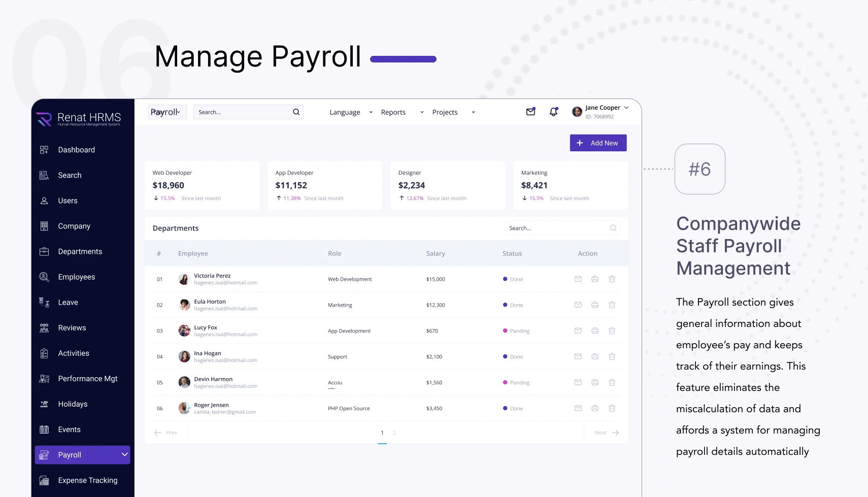Expand the Projects dropdown
Viewport: 868px width, 497px height.
[x=454, y=112]
